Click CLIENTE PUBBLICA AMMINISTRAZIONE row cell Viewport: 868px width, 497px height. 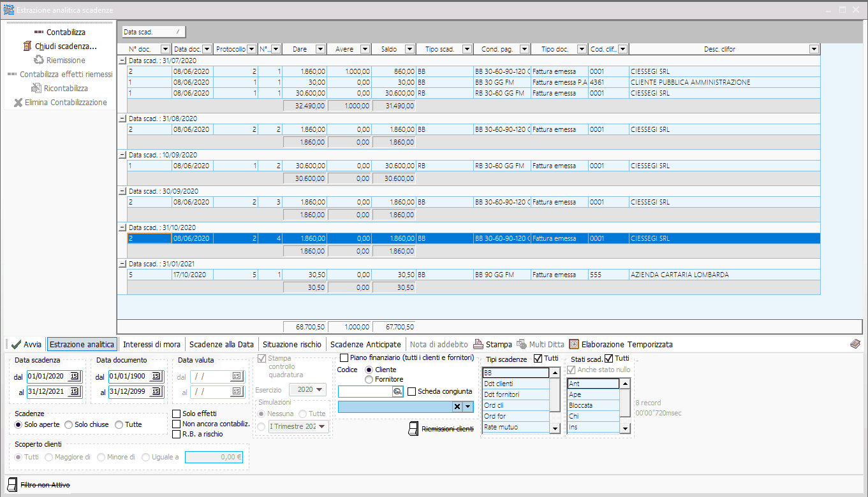(x=724, y=82)
